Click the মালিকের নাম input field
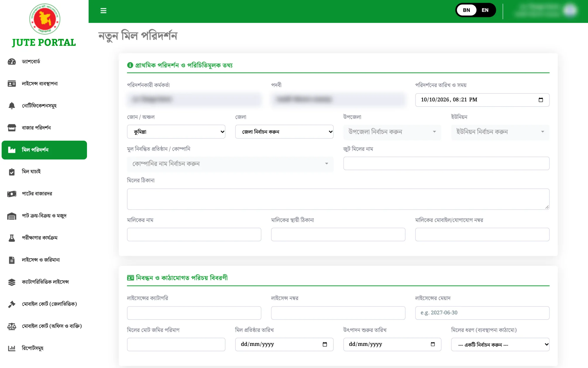588x368 pixels. pyautogui.click(x=194, y=235)
